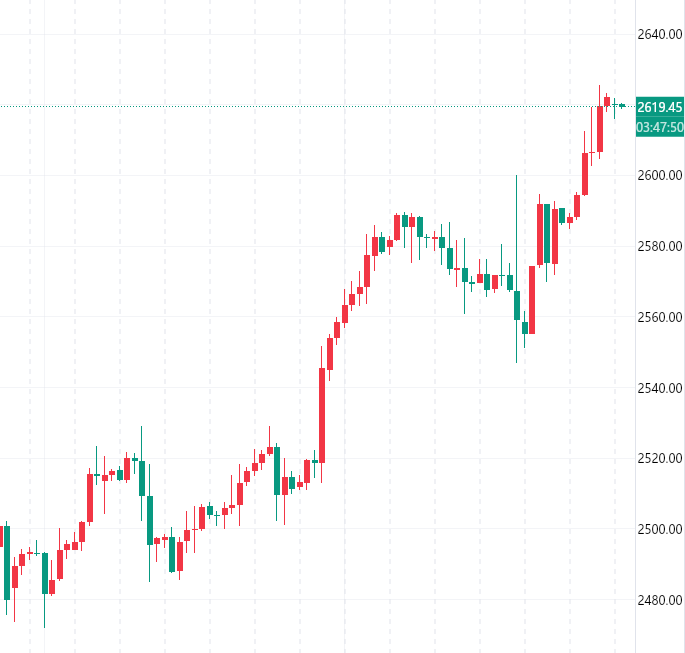This screenshot has height=653, width=685.
Task: Click the 2640.00 price axis label
Action: [x=659, y=35]
